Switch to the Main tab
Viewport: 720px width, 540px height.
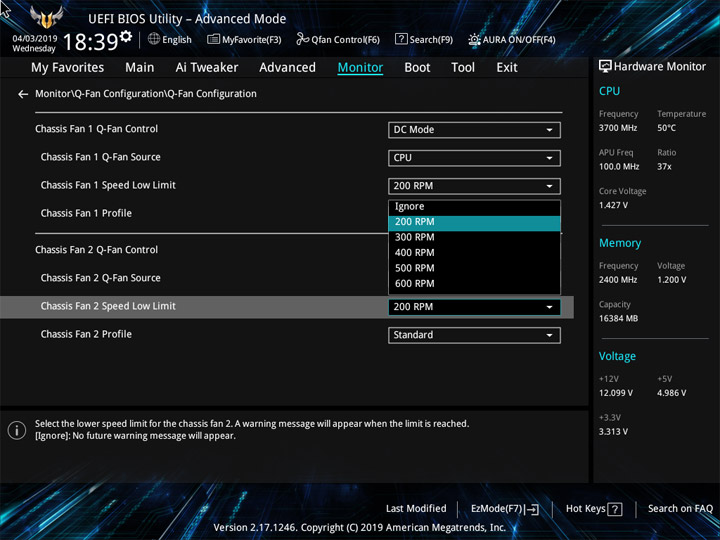coord(140,68)
